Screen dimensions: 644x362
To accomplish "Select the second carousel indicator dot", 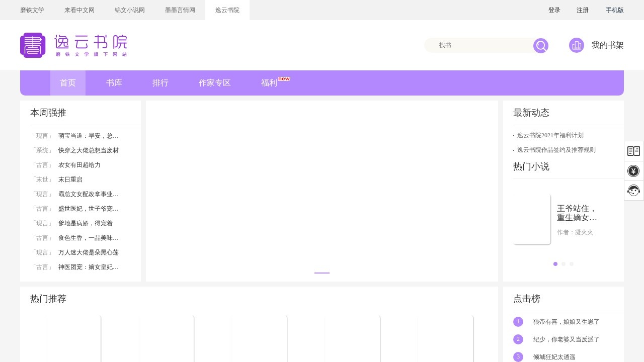I will coord(563,264).
